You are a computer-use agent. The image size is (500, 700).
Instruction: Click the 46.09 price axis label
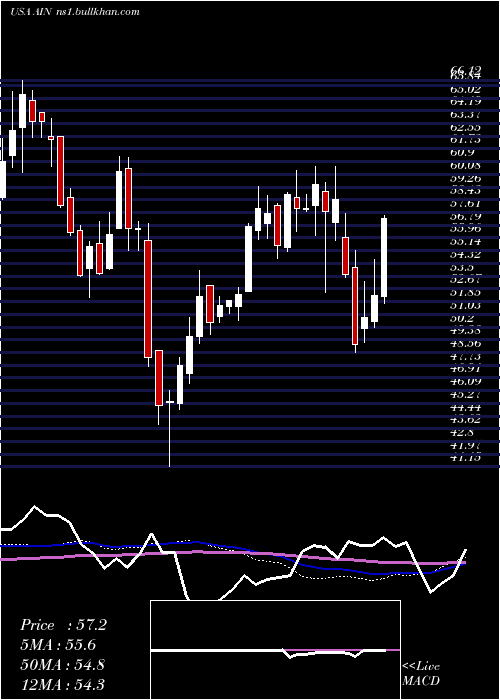tap(466, 381)
